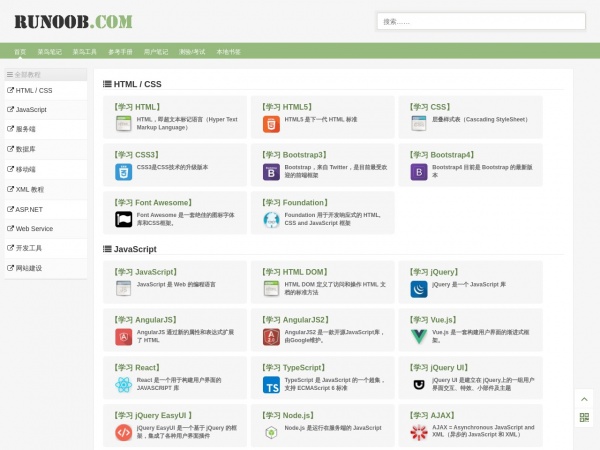
Task: Select JavaScript in the sidebar
Action: [46, 110]
